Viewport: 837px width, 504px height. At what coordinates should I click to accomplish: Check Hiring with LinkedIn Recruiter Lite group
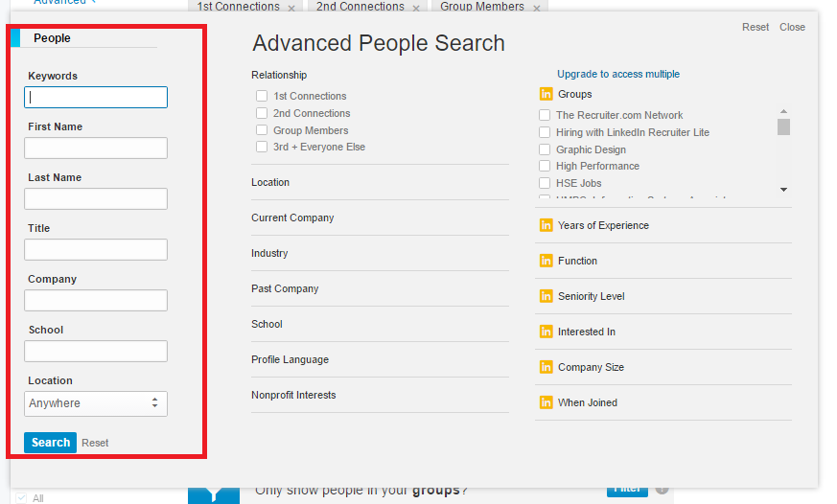click(x=545, y=132)
